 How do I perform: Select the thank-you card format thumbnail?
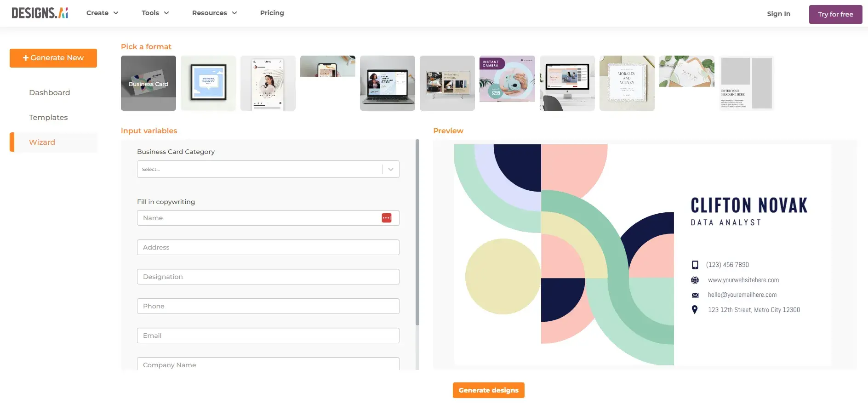(687, 71)
